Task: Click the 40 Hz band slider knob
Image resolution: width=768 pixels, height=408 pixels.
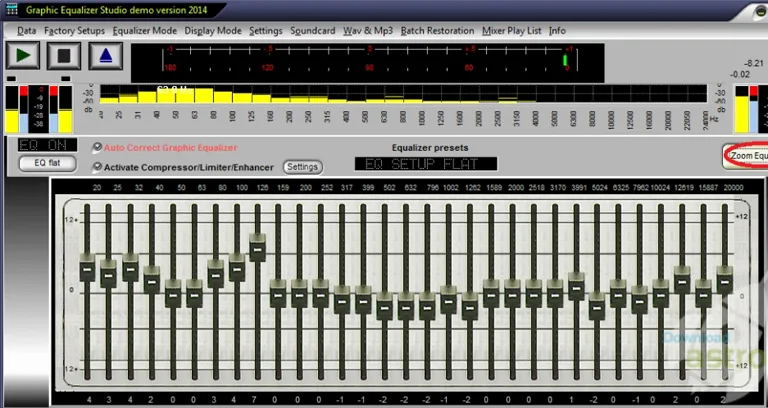Action: [x=152, y=281]
